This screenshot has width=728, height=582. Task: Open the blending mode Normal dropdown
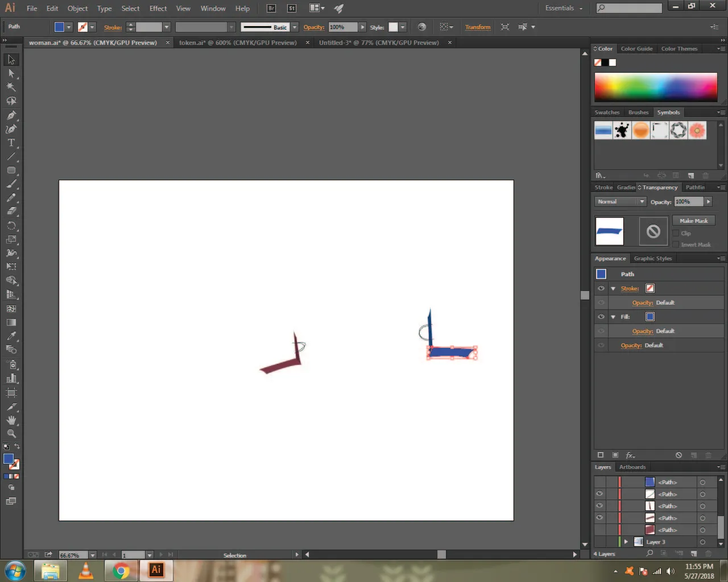coord(621,202)
